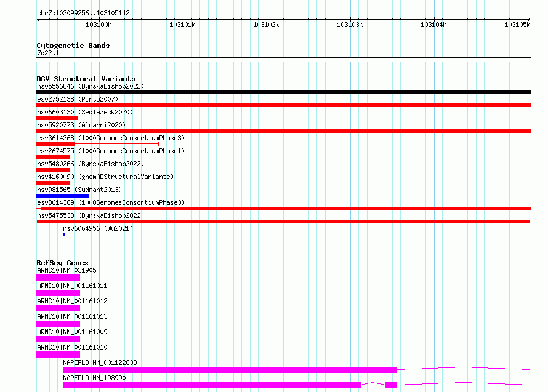Image resolution: width=548 pixels, height=392 pixels.
Task: Open variant nsv981565 (Sudmant2013) label
Action: pos(79,190)
